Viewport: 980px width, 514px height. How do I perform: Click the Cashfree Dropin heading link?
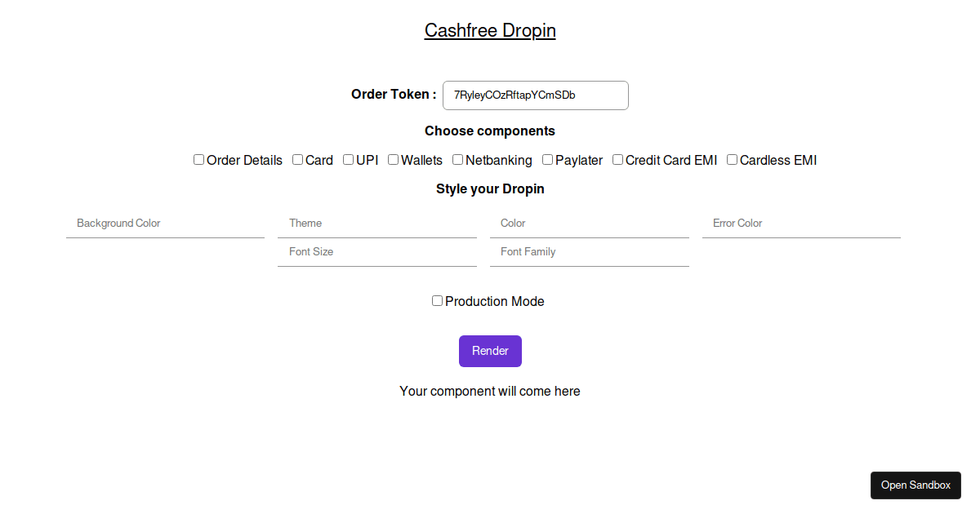(x=490, y=30)
